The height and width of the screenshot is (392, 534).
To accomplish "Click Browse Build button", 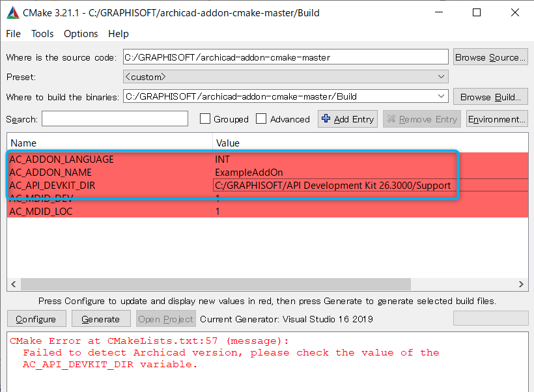I will [490, 96].
